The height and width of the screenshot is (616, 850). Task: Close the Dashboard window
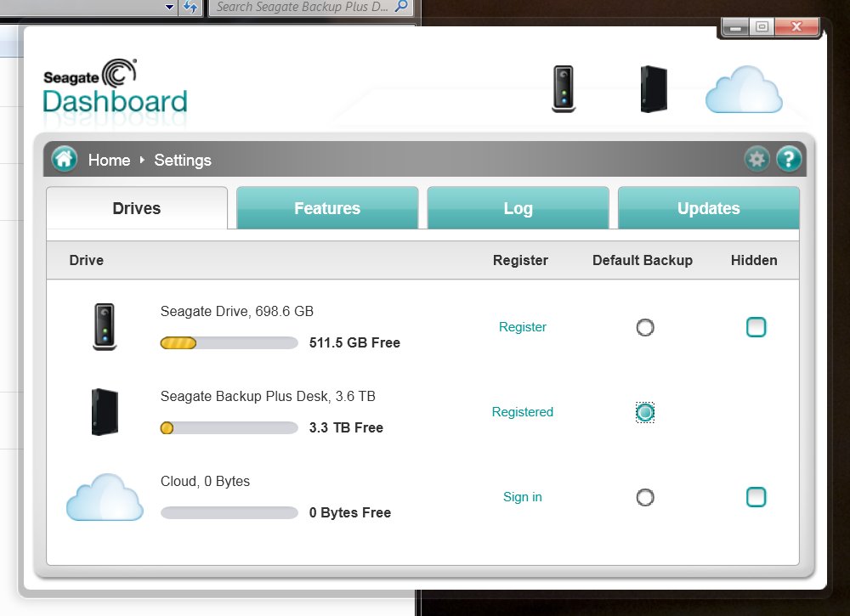click(x=796, y=26)
